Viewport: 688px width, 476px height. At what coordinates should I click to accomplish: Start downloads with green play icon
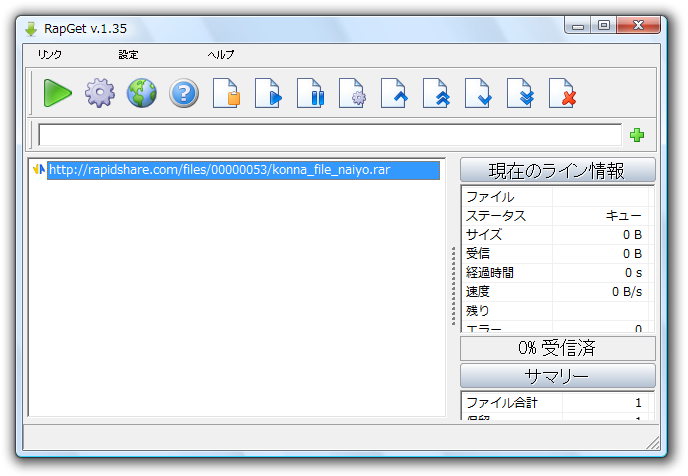click(57, 93)
